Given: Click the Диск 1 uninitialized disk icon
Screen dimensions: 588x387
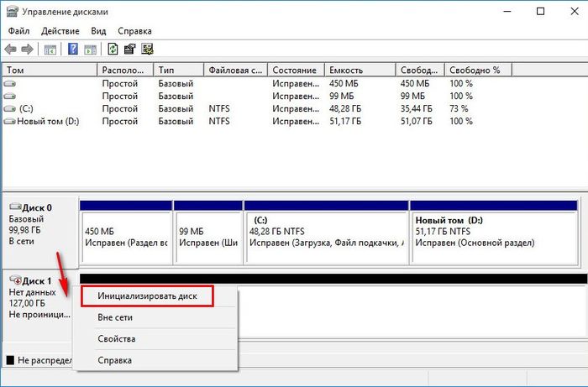Looking at the screenshot, I should click(15, 280).
